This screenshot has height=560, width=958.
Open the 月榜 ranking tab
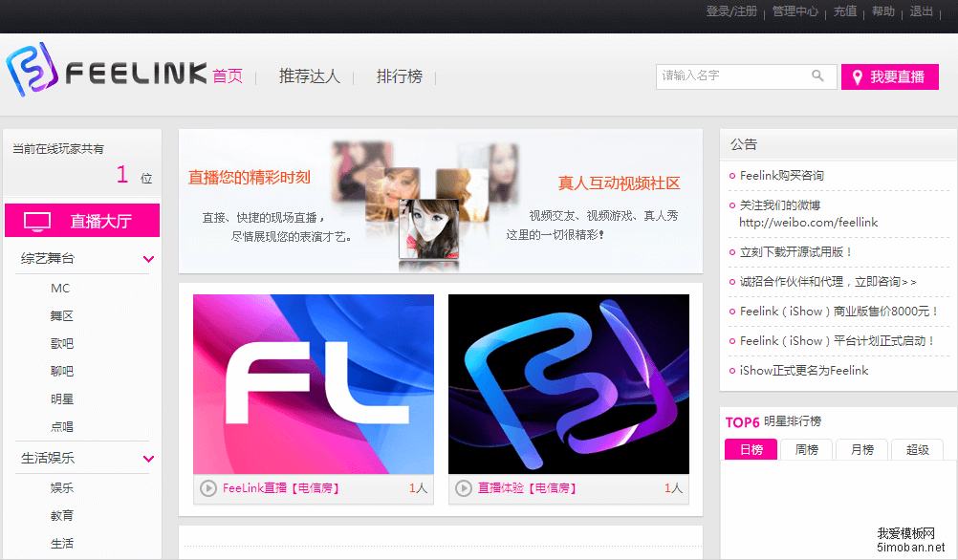[x=861, y=449]
